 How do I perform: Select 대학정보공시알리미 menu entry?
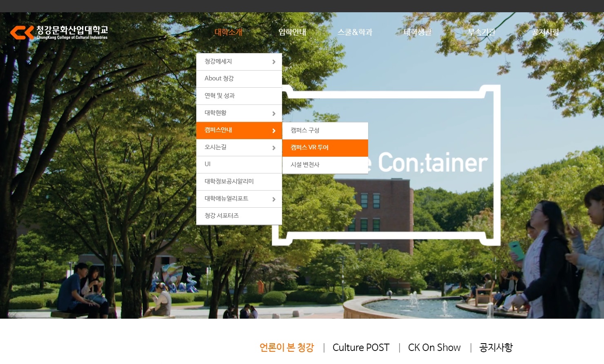pyautogui.click(x=239, y=182)
